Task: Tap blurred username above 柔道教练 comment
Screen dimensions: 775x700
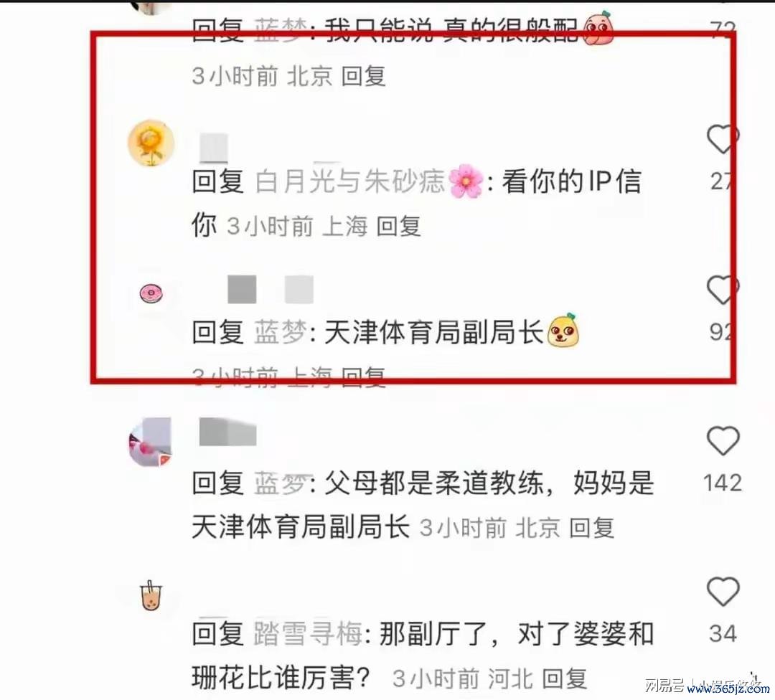Action: [x=228, y=431]
